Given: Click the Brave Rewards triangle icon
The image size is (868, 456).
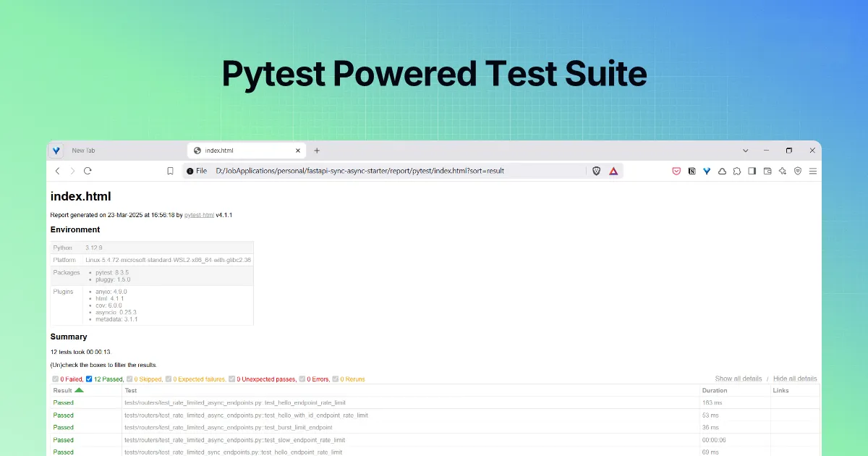Looking at the screenshot, I should [613, 171].
